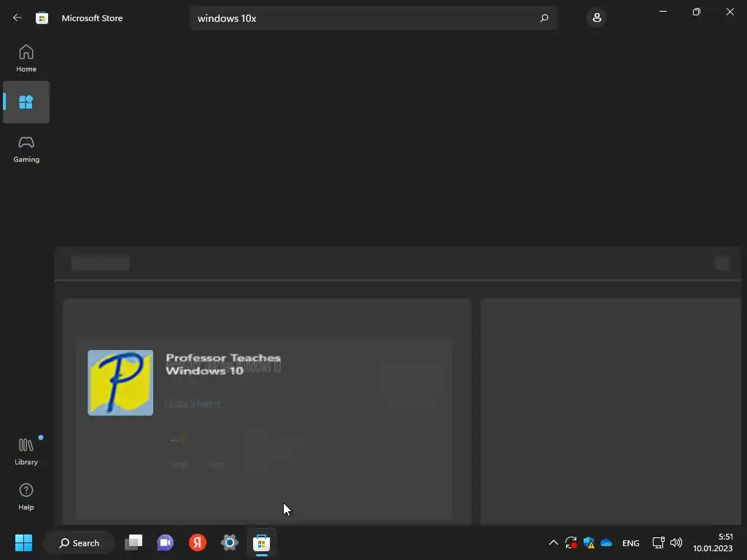Open the Gaming section

[26, 149]
